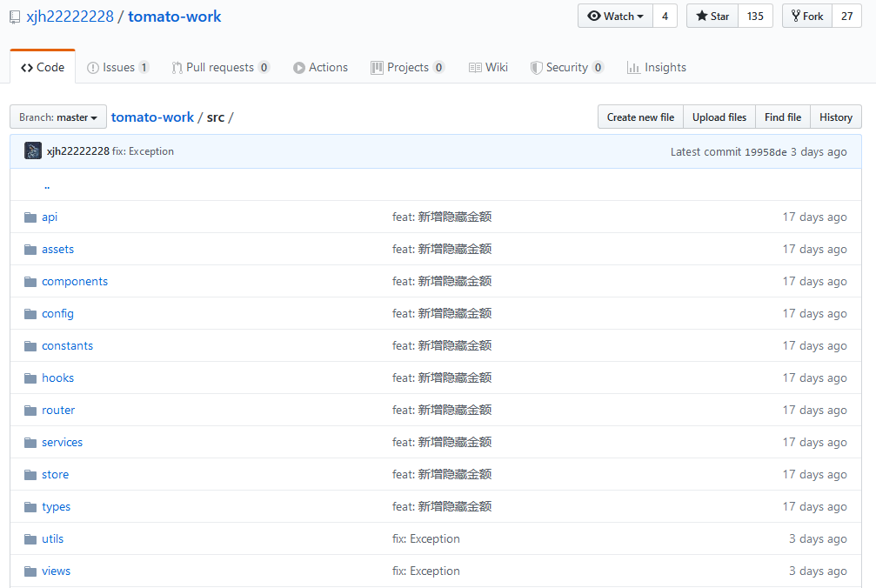Image resolution: width=876 pixels, height=588 pixels.
Task: Click the commit author's avatar thumbnail
Action: pos(32,150)
